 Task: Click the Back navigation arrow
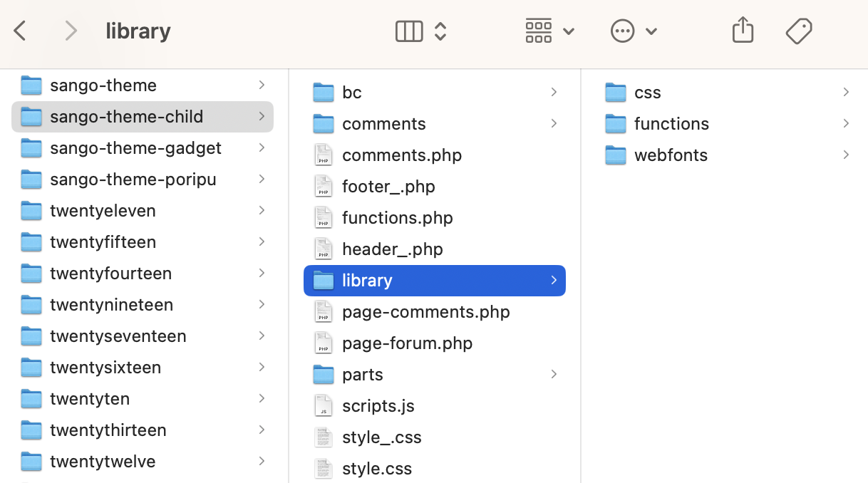click(21, 31)
